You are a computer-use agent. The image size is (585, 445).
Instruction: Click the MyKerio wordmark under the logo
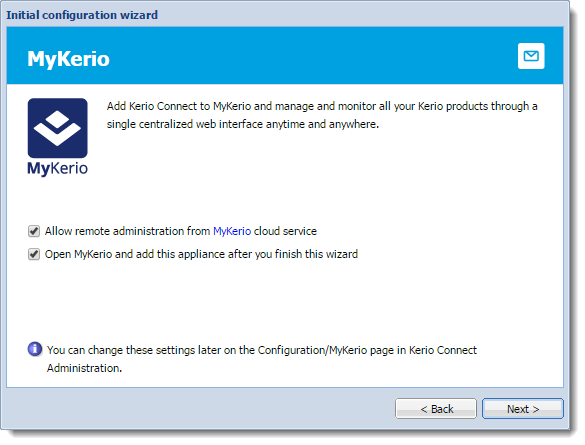pyautogui.click(x=57, y=169)
